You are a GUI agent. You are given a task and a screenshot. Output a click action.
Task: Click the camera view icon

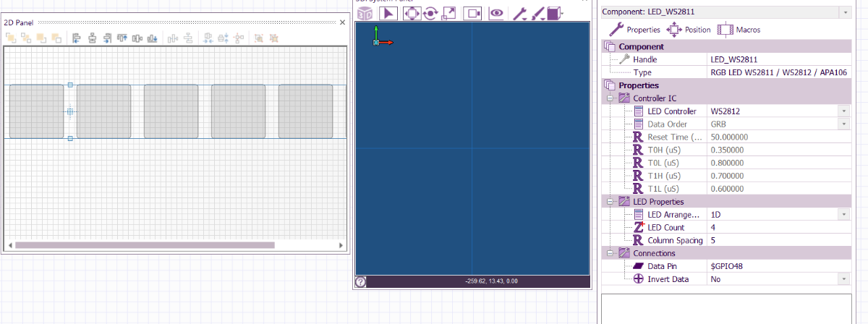(472, 13)
